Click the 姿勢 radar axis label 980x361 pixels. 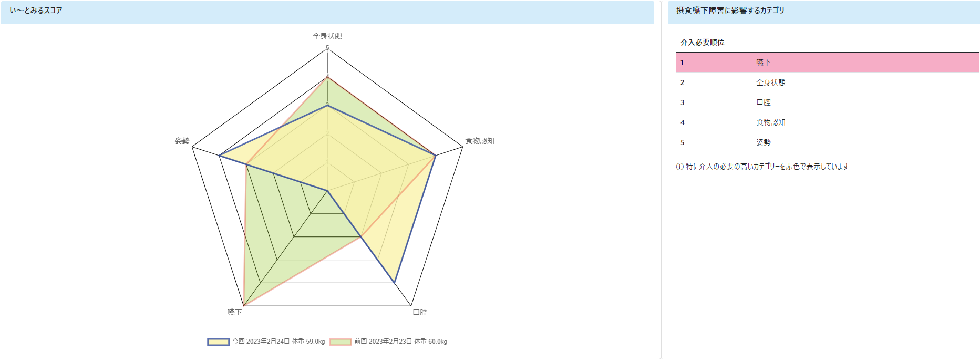[x=182, y=141]
